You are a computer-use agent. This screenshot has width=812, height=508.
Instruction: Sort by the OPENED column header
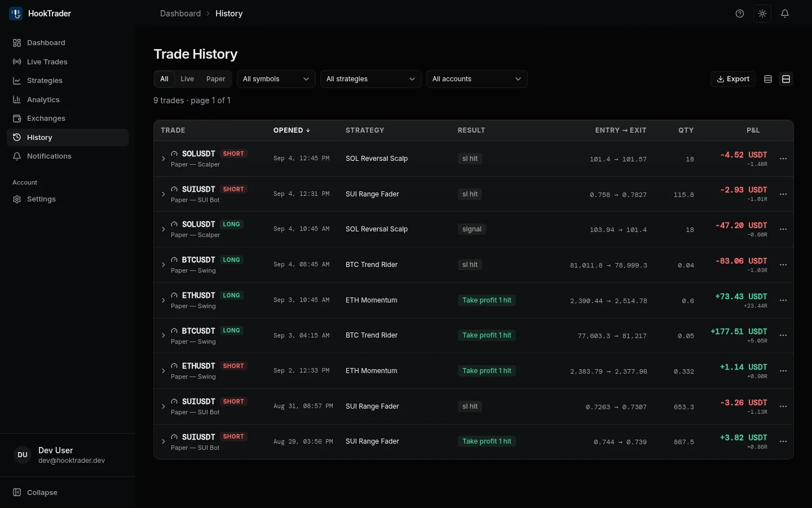click(292, 130)
